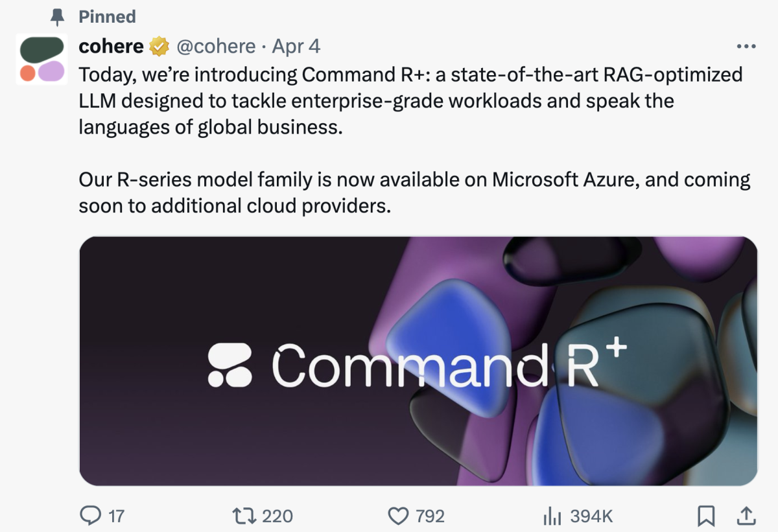Open the Command R+ banner image
The image size is (778, 532).
pos(418,361)
